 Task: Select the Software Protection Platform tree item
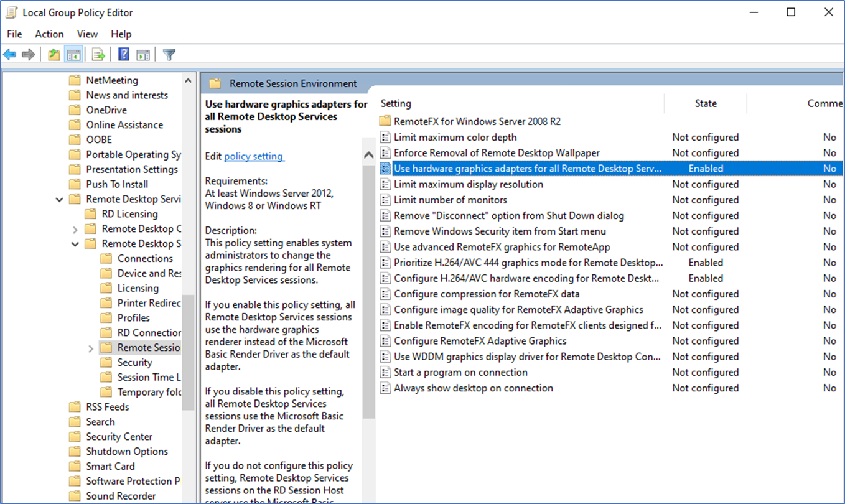(x=133, y=482)
